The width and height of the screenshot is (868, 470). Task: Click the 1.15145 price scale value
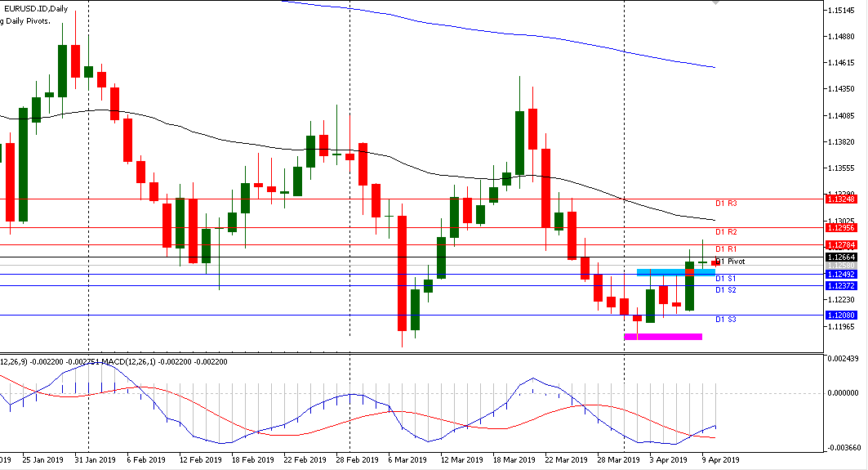(841, 11)
